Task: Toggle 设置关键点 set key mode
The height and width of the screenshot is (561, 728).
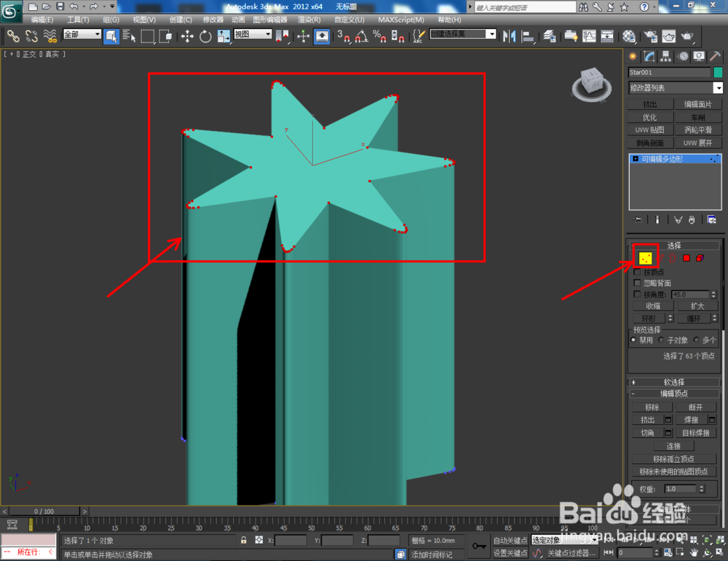Action: click(510, 553)
